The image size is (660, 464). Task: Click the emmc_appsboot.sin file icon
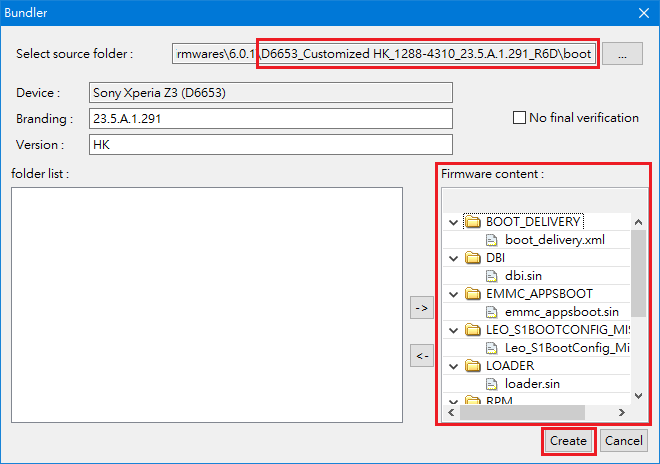[491, 312]
